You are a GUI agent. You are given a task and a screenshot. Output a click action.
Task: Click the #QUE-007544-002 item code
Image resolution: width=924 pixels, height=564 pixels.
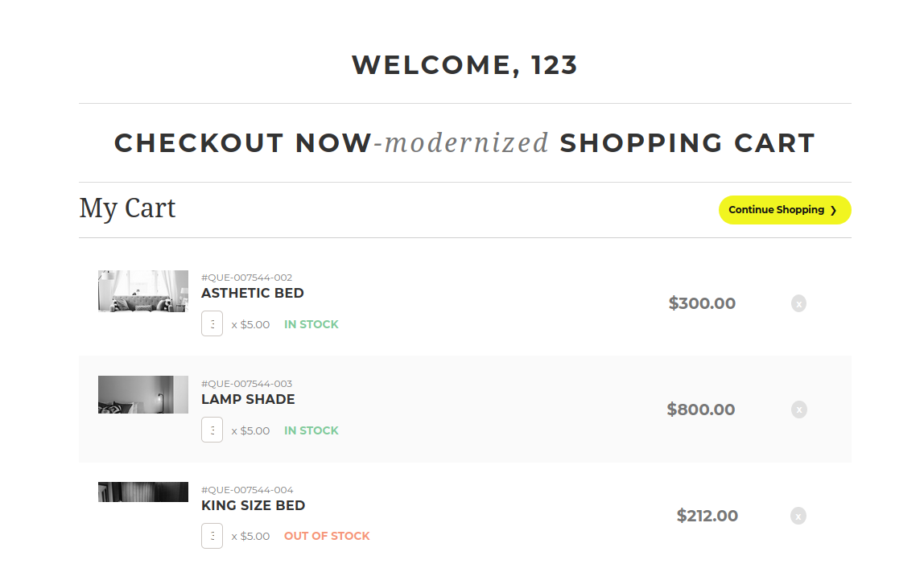pos(247,278)
